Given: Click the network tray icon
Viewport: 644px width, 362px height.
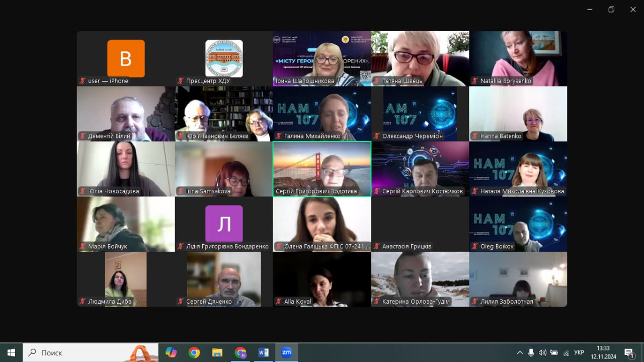Looking at the screenshot, I should point(566,352).
